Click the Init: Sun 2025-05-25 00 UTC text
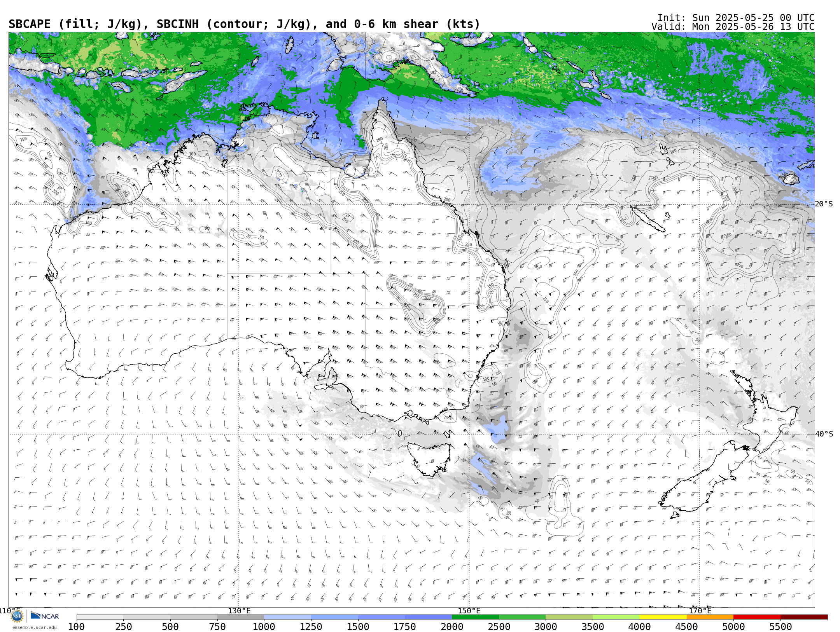The width and height of the screenshot is (840, 632). click(x=736, y=18)
